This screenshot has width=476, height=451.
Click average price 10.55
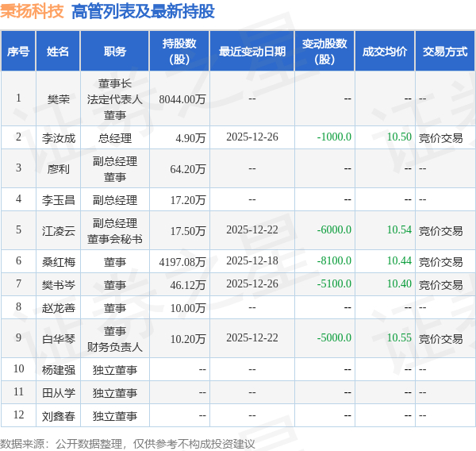pos(399,337)
